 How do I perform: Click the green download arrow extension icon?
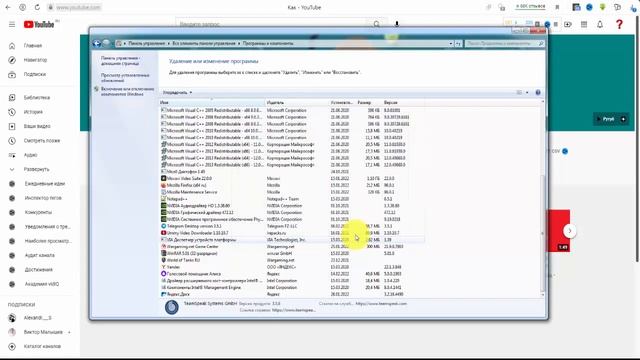602,7
